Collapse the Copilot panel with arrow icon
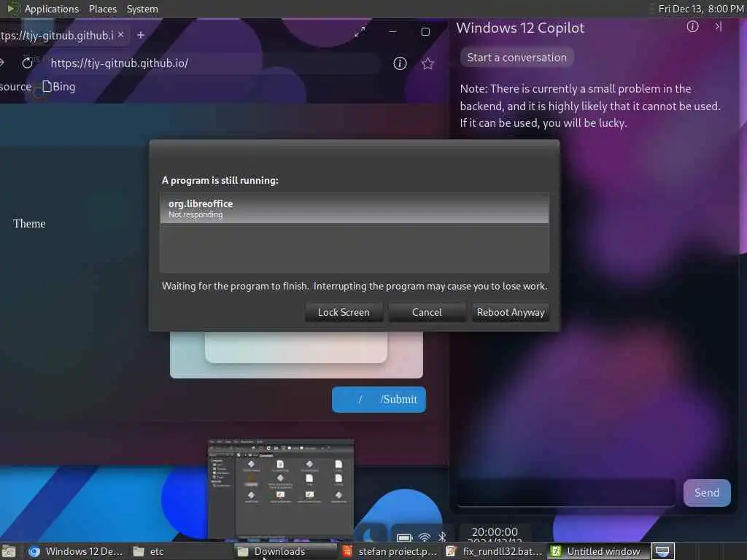Image resolution: width=747 pixels, height=560 pixels. (718, 27)
